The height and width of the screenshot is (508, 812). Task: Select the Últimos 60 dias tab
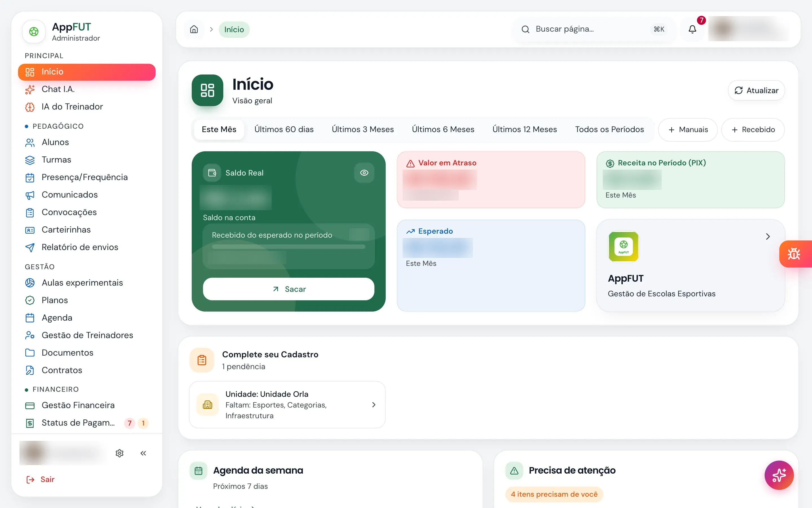pyautogui.click(x=284, y=130)
